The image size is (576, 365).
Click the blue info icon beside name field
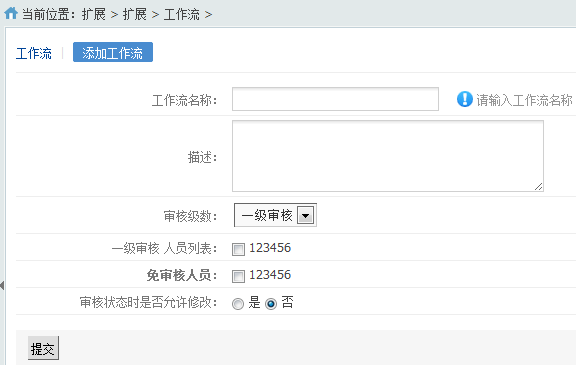465,99
